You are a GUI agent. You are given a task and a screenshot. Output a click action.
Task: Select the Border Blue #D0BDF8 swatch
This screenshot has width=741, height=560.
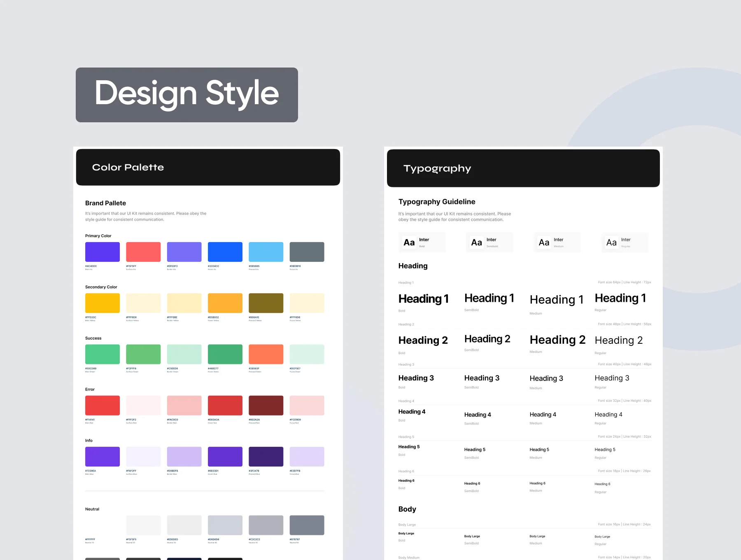184,457
